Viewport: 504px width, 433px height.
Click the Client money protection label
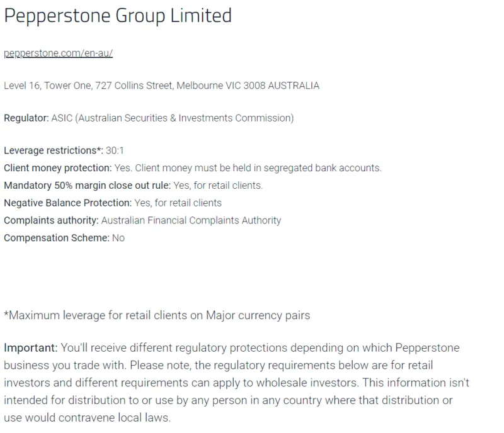58,168
